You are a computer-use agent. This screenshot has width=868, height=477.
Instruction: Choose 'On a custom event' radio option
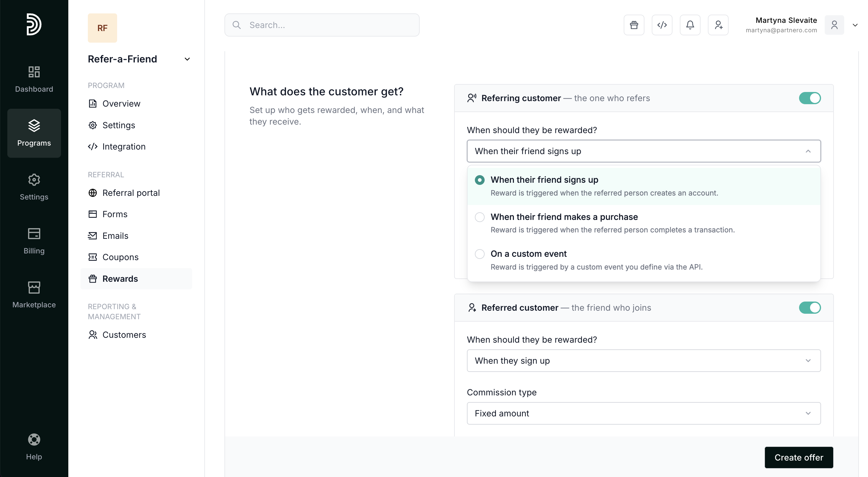coord(528,254)
